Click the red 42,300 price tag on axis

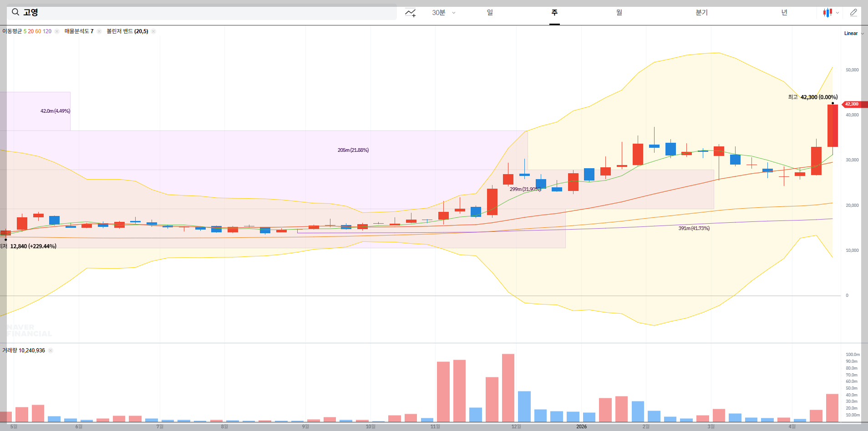854,104
